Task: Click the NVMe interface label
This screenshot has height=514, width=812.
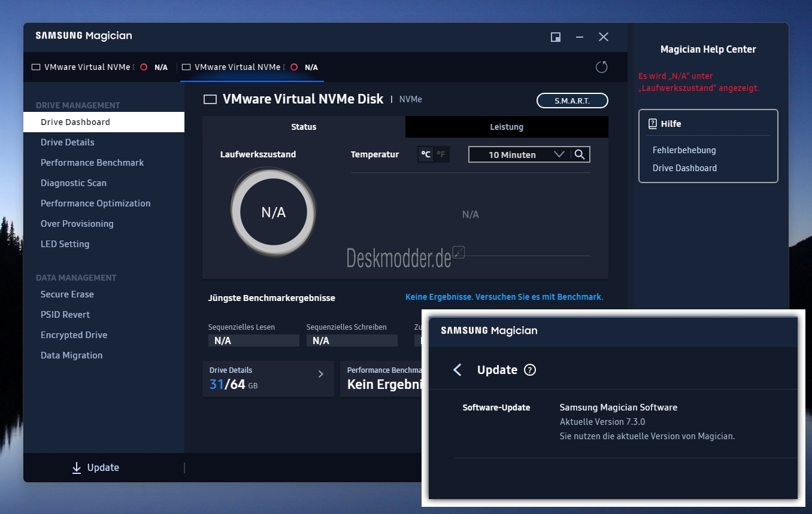Action: (x=411, y=99)
